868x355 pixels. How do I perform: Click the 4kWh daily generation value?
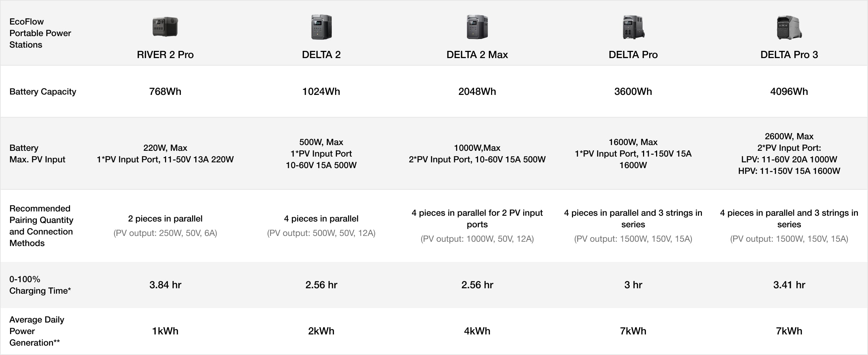477,331
